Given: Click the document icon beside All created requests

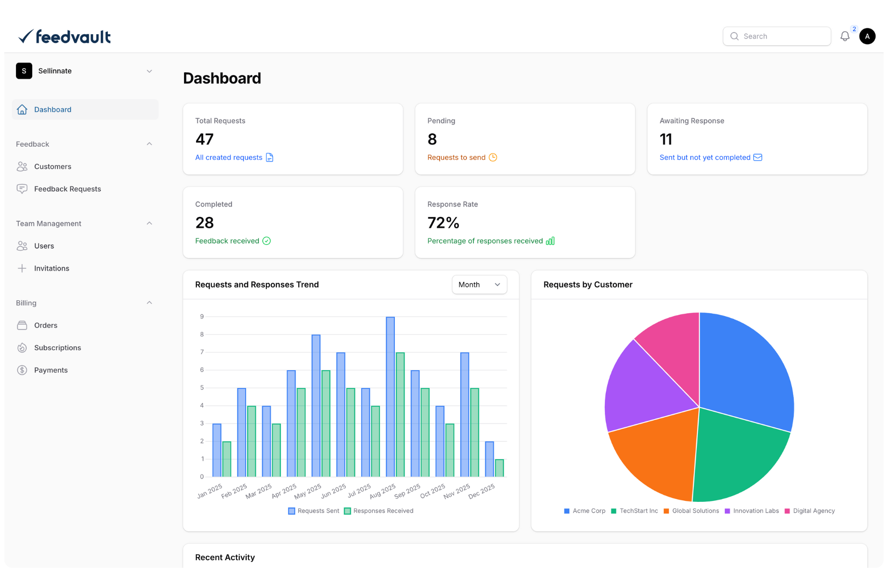Looking at the screenshot, I should point(270,157).
